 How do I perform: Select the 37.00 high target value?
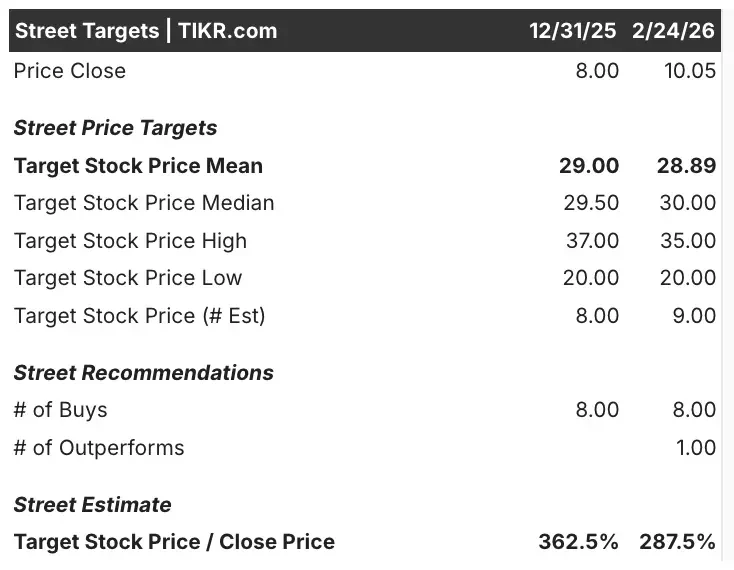[590, 241]
